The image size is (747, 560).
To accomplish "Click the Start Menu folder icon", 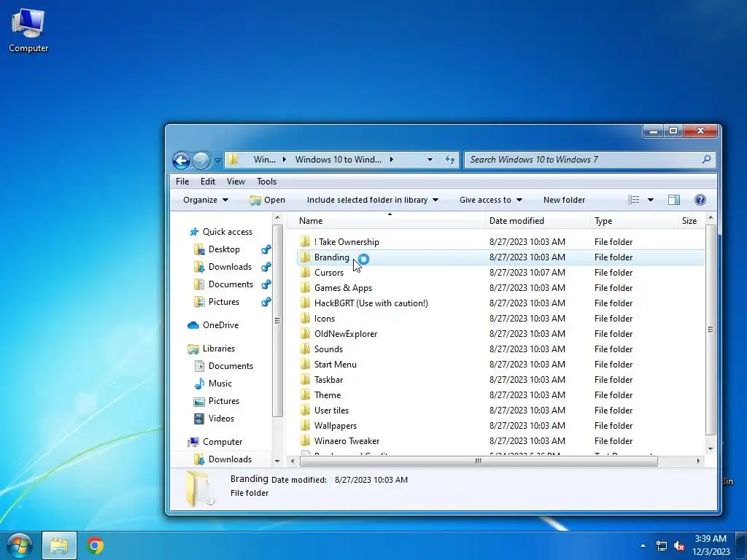I will [306, 365].
